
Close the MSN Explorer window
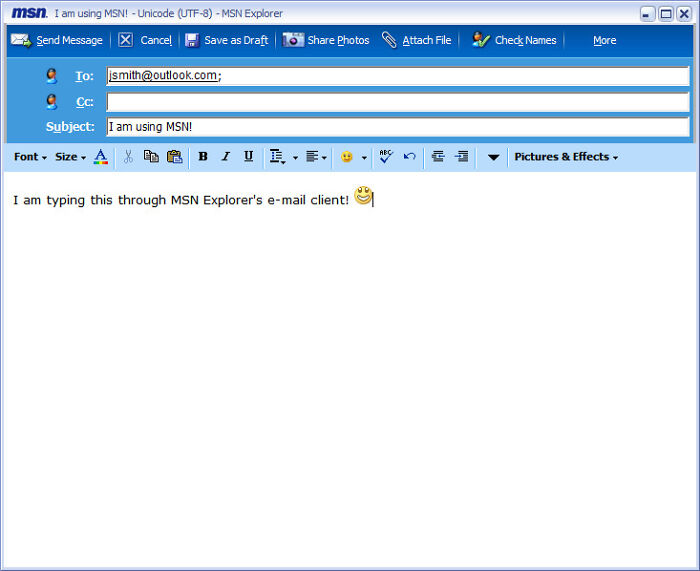tap(684, 14)
